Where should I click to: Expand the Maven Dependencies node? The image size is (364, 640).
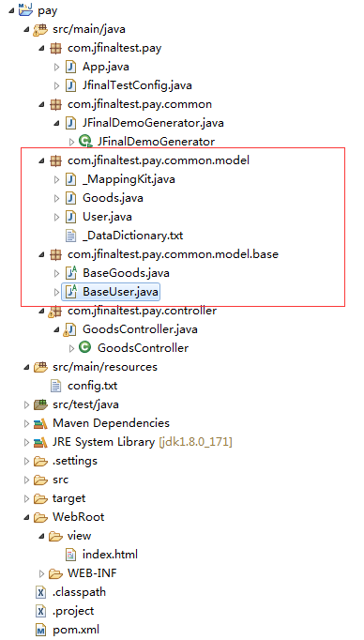click(27, 423)
